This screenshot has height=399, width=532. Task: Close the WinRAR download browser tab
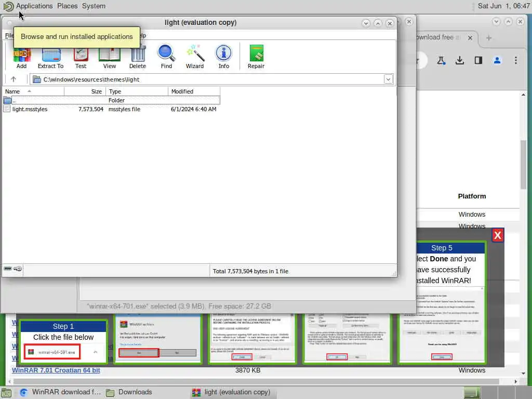click(x=470, y=37)
